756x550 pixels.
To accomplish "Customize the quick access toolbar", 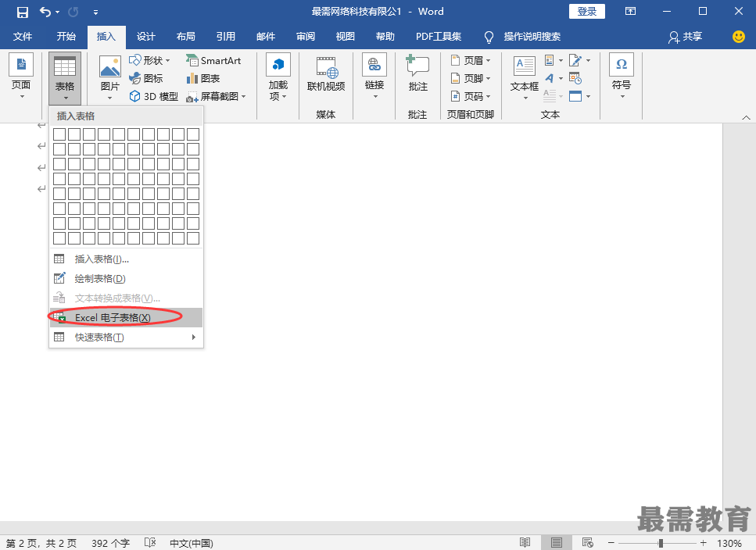I will tap(95, 12).
